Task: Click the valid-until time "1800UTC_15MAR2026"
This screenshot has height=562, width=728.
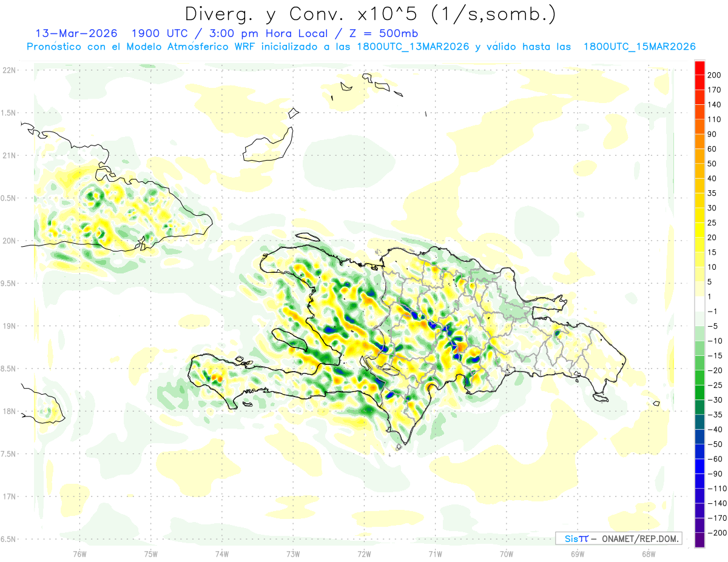Action: tap(639, 47)
